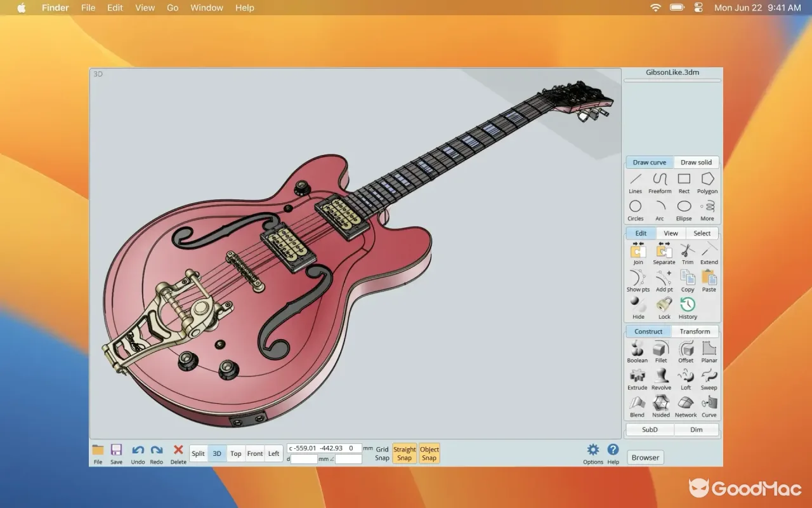Pick the Polygon tool
The width and height of the screenshot is (812, 508).
pyautogui.click(x=707, y=183)
